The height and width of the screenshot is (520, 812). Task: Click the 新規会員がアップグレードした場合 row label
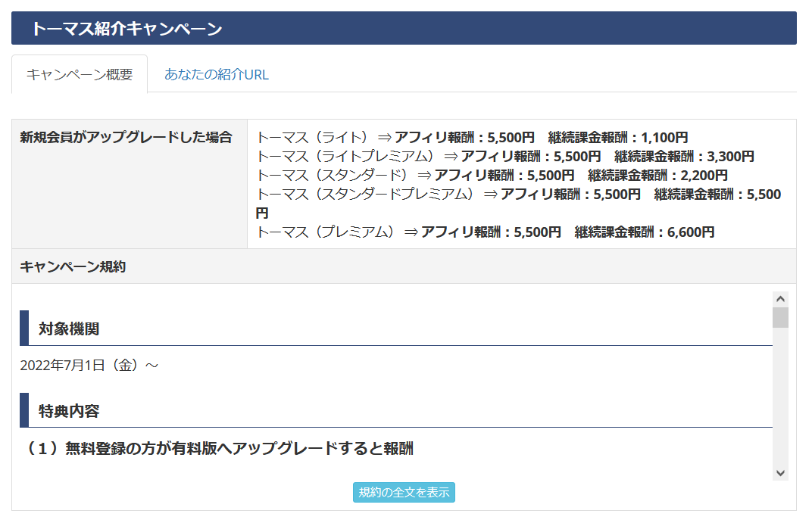coord(126,138)
